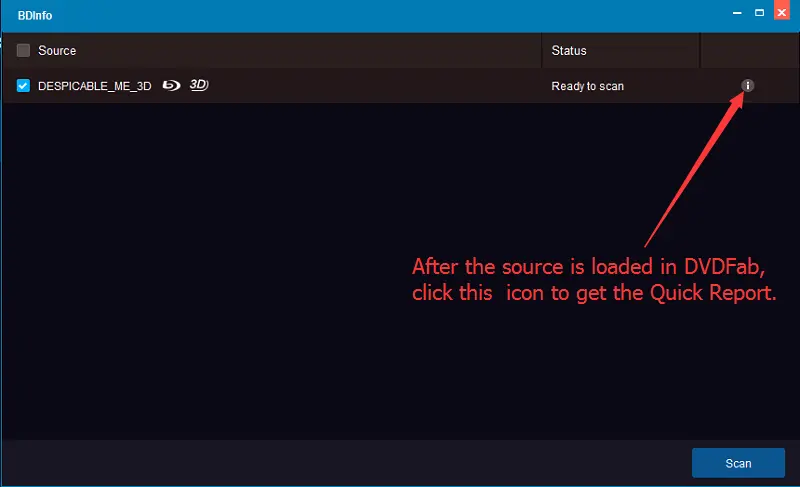The image size is (800, 487).
Task: Click the 3D badge icon in the source row
Action: [199, 86]
